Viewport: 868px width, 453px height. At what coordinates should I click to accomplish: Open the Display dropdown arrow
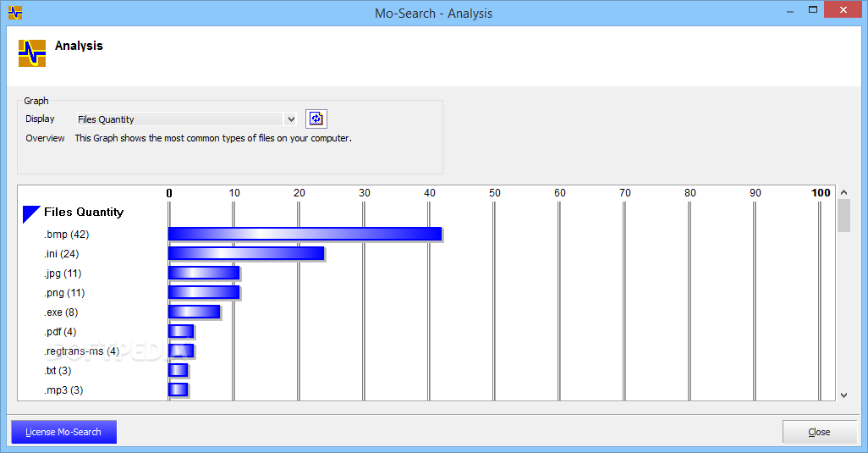pyautogui.click(x=291, y=119)
